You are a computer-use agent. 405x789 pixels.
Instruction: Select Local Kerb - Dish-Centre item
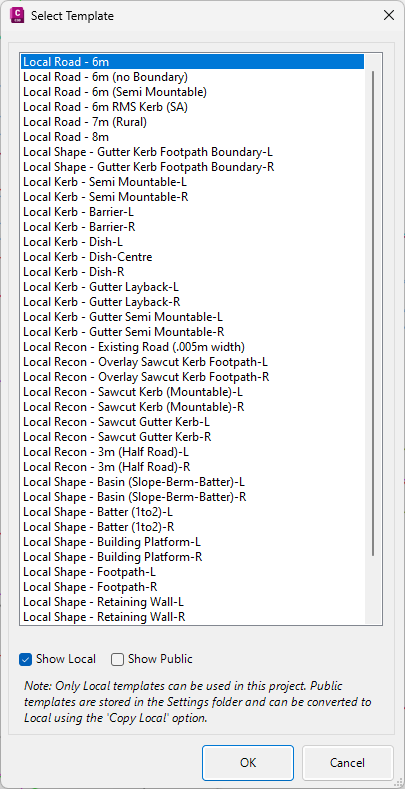coord(192,257)
